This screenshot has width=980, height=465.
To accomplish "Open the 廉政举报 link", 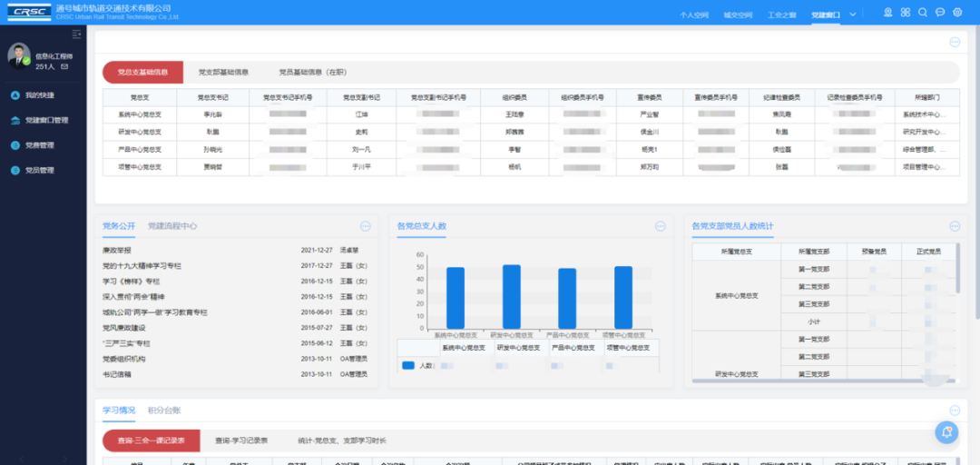I will pyautogui.click(x=117, y=250).
